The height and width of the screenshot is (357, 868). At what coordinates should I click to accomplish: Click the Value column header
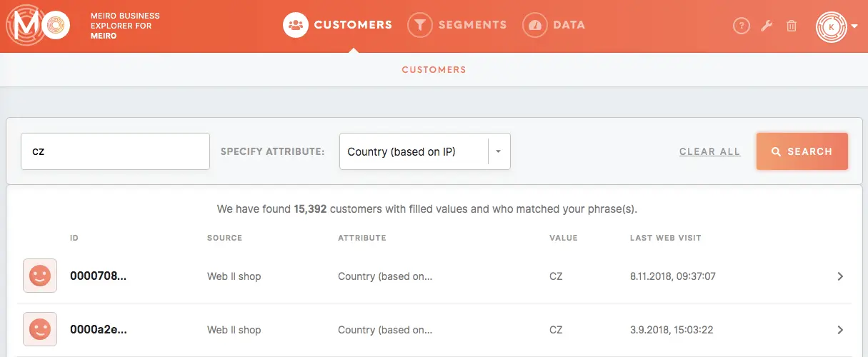(x=564, y=238)
